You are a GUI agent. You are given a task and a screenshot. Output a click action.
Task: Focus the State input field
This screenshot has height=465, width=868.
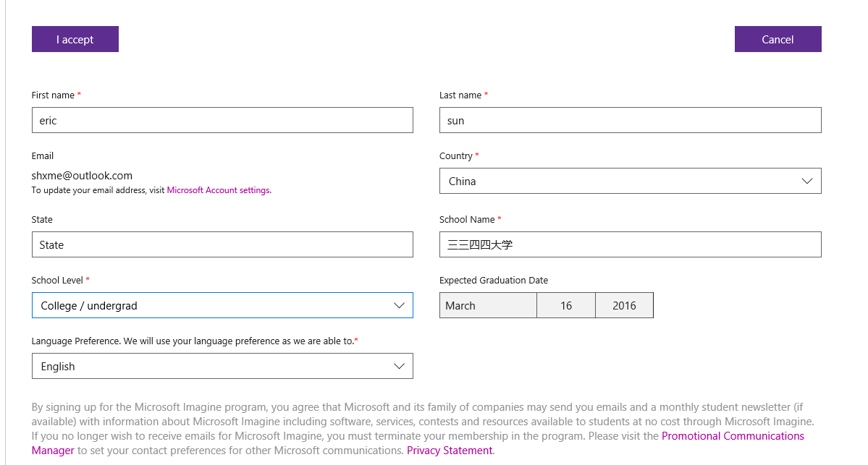point(222,244)
